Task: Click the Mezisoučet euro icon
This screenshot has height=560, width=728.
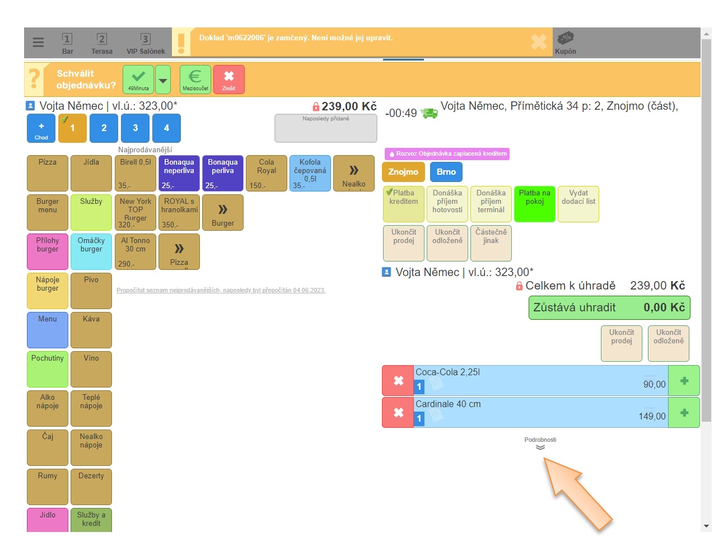Action: [195, 79]
